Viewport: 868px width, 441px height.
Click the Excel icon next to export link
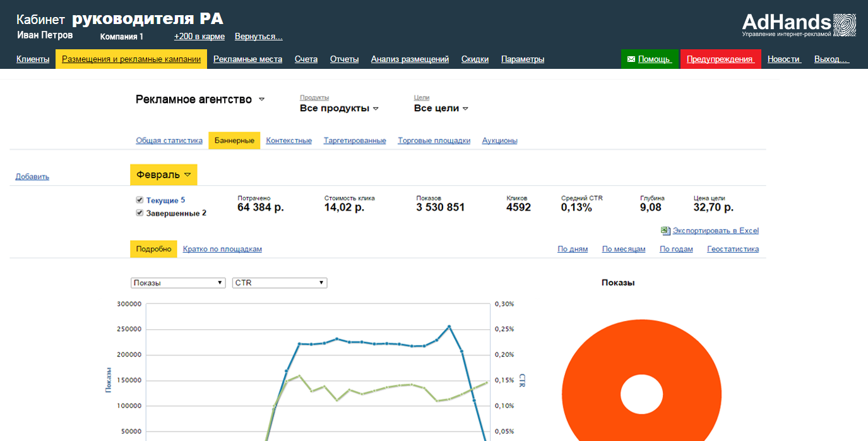click(665, 231)
